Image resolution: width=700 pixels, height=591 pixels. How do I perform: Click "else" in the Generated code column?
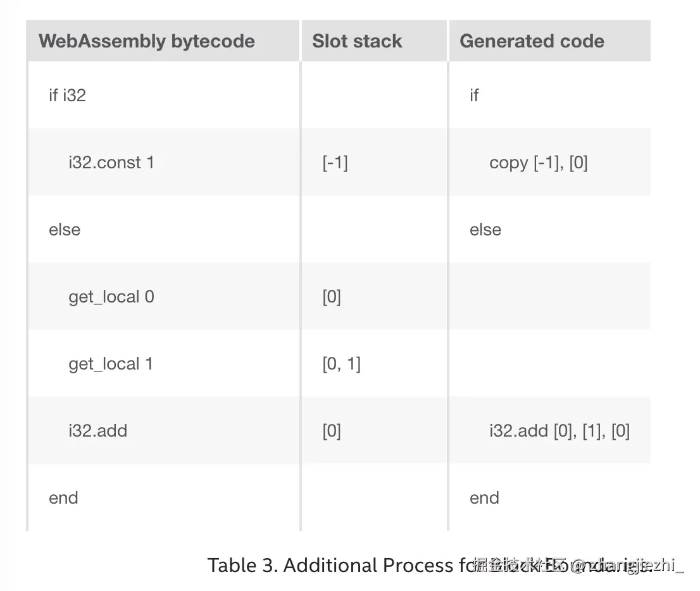485,230
